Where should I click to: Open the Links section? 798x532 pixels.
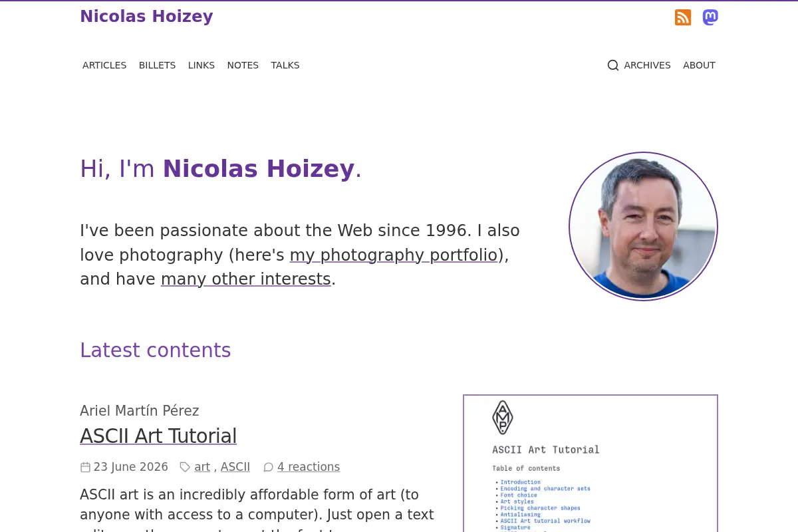point(201,65)
